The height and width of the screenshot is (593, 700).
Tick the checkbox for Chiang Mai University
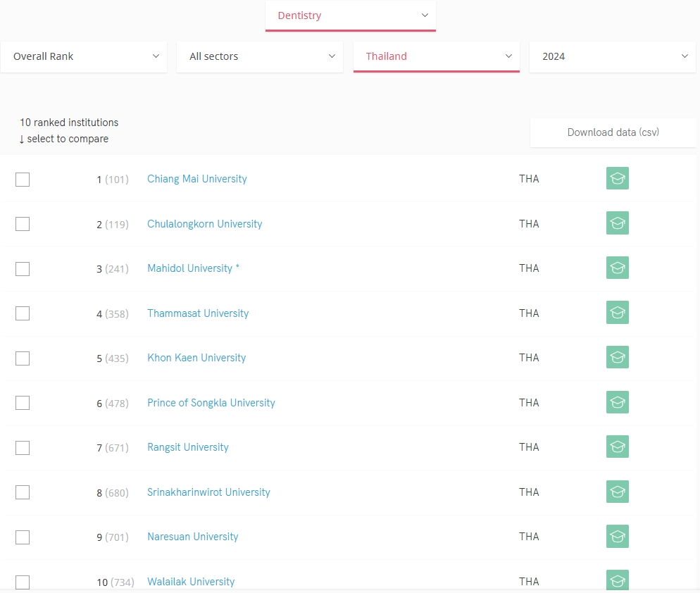point(23,180)
